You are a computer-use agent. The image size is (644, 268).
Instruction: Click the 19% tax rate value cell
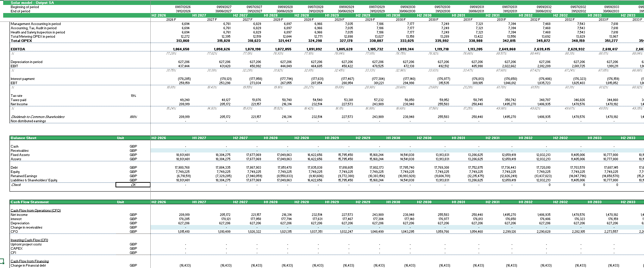pos(133,96)
